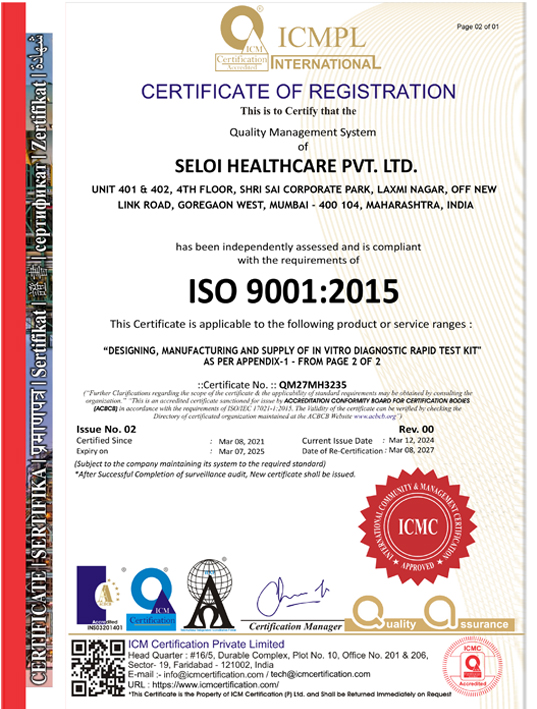Click the Head Quarter address line
Screen dimensions: 537x709
pyautogui.click(x=278, y=655)
